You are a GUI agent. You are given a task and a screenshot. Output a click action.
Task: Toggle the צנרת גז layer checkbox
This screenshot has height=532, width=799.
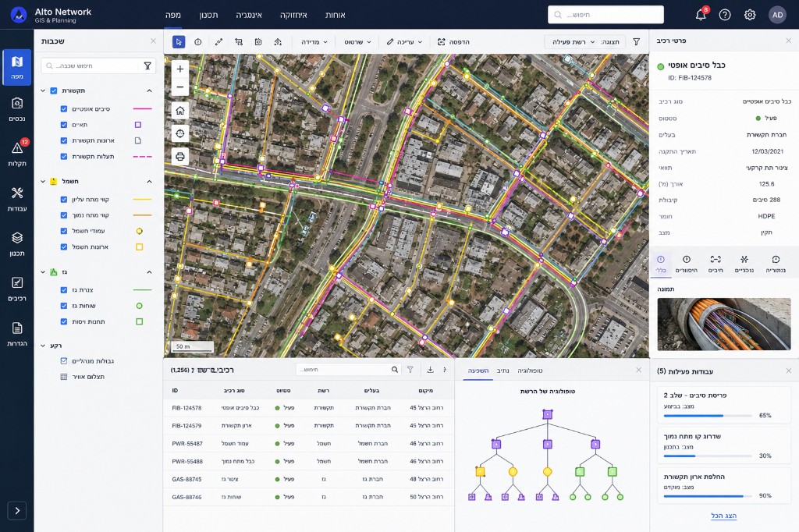pos(64,290)
